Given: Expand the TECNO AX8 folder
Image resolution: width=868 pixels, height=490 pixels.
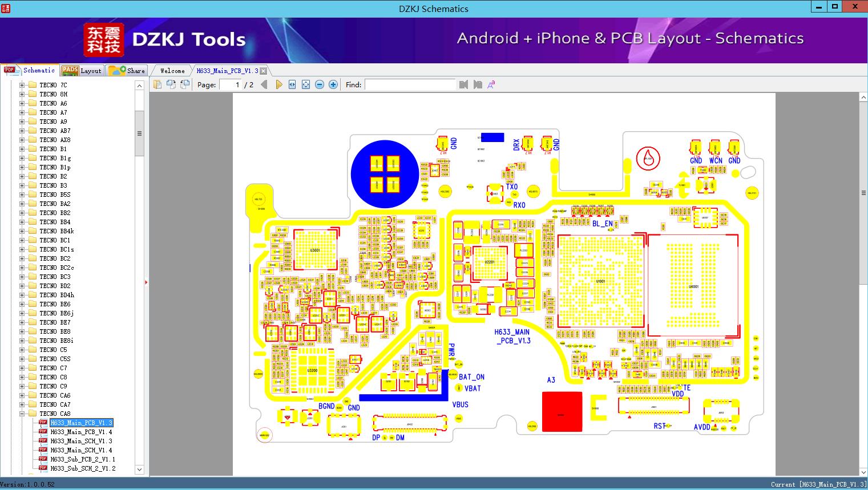Looking at the screenshot, I should [x=22, y=140].
